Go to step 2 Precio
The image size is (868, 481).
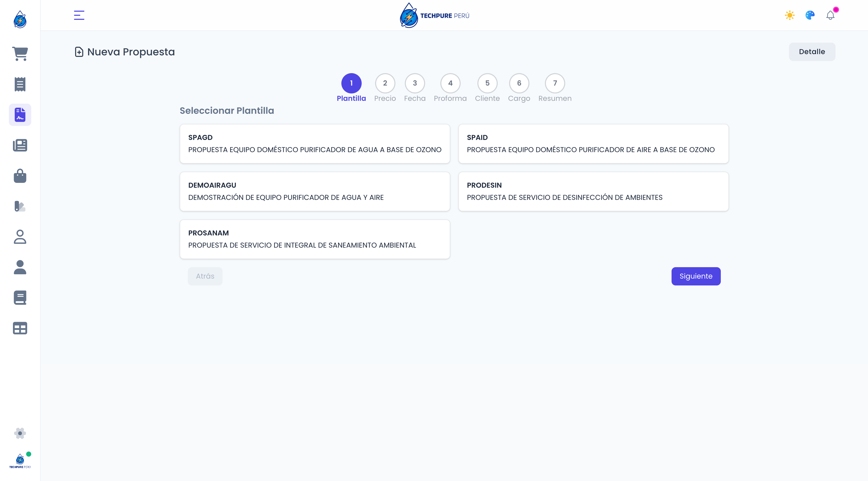(x=385, y=83)
